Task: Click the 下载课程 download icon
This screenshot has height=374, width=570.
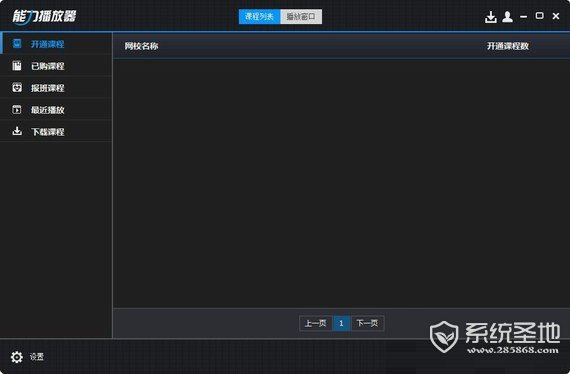Action: pyautogui.click(x=17, y=131)
